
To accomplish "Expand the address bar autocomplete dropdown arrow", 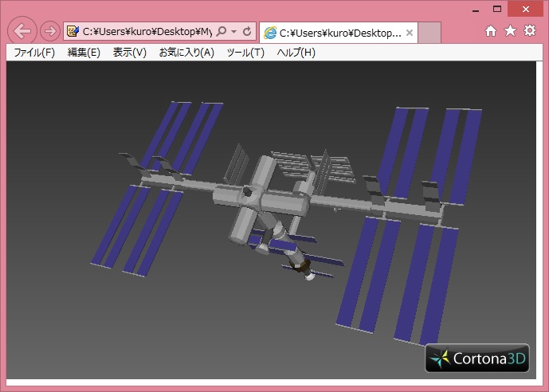I will [233, 32].
